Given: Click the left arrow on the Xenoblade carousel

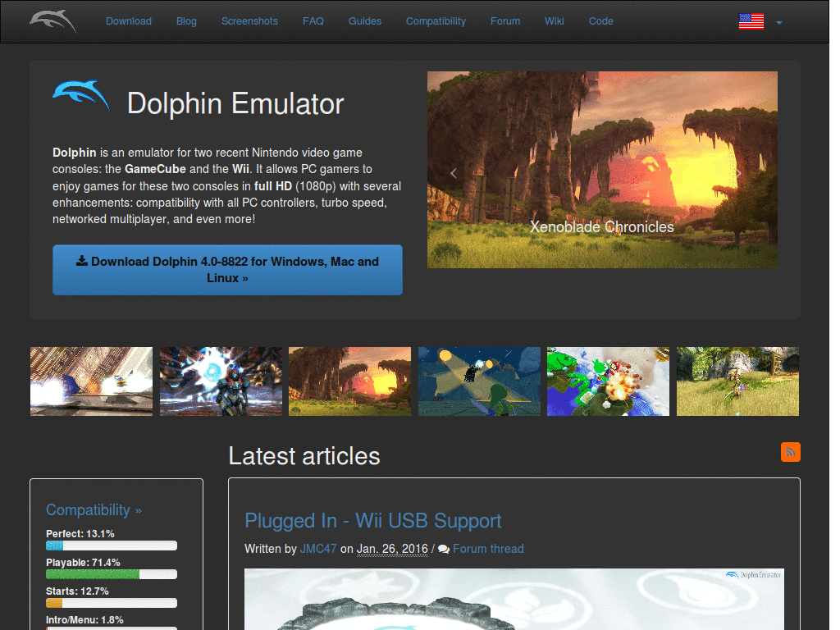Looking at the screenshot, I should pyautogui.click(x=453, y=173).
